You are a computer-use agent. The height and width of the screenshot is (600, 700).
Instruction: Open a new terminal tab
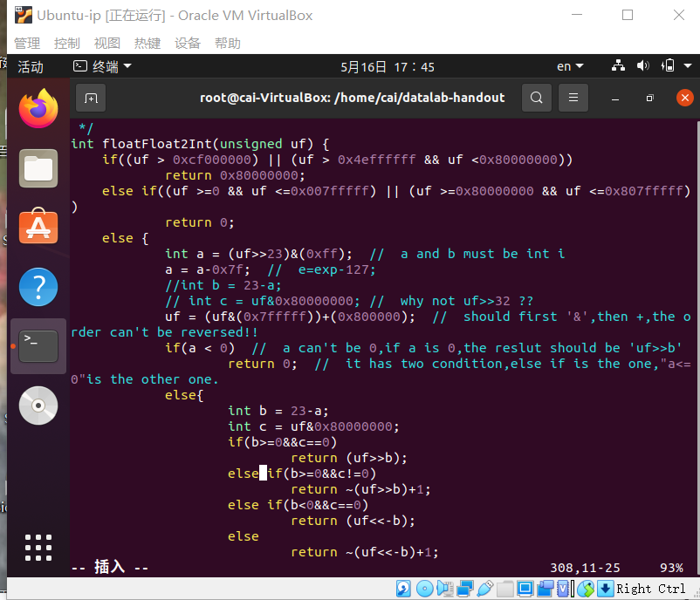[91, 98]
